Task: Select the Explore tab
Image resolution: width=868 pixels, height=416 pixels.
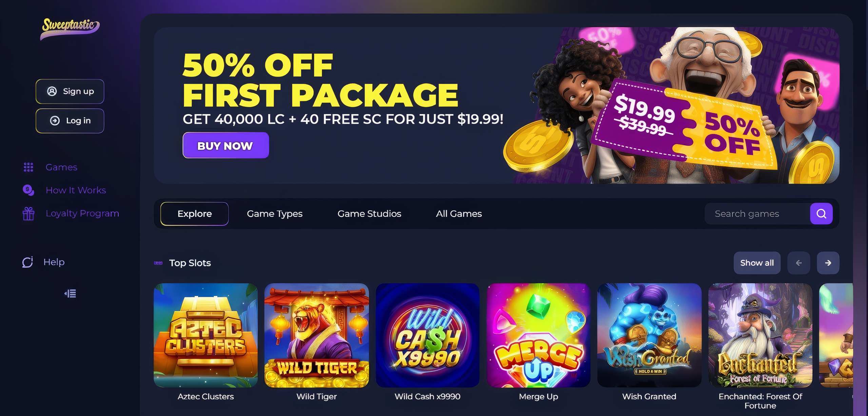Action: click(195, 213)
